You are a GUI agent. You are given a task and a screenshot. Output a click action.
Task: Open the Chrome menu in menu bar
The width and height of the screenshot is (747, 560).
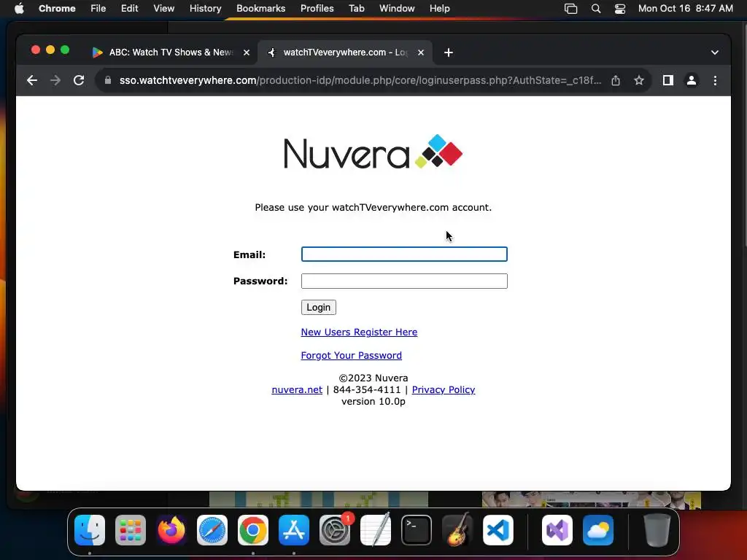57,9
